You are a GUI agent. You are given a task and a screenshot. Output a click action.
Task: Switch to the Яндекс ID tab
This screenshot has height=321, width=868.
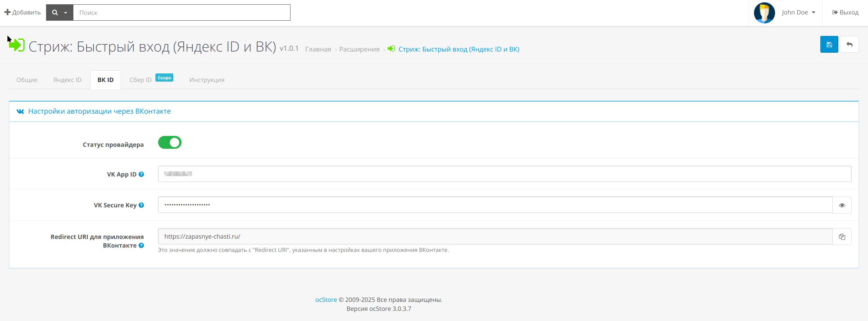[68, 80]
